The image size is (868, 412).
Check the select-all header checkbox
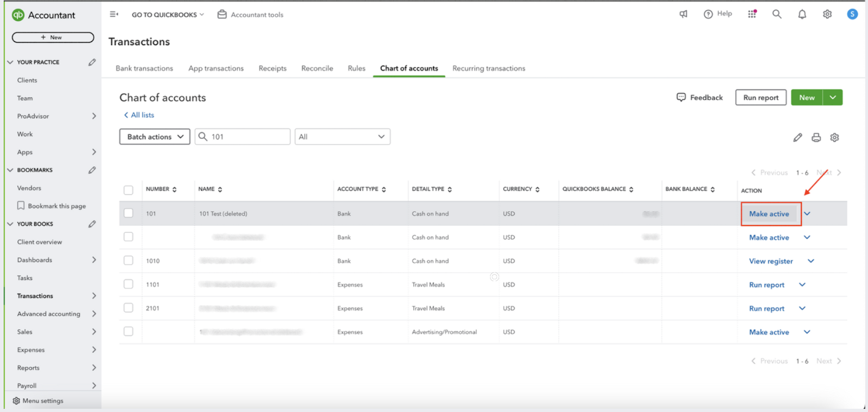[x=129, y=190]
